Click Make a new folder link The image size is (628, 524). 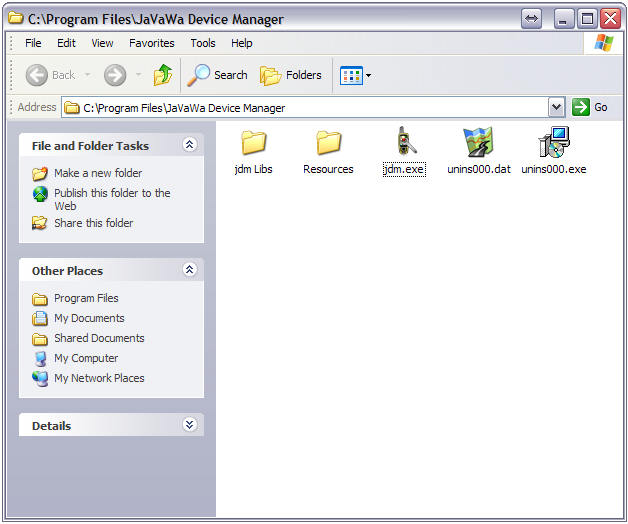pyautogui.click(x=98, y=173)
